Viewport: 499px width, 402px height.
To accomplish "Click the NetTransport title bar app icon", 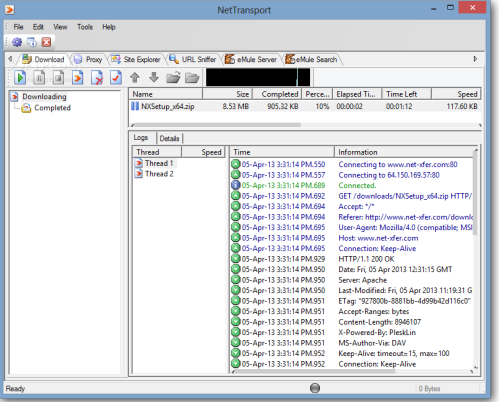I will pyautogui.click(x=10, y=9).
